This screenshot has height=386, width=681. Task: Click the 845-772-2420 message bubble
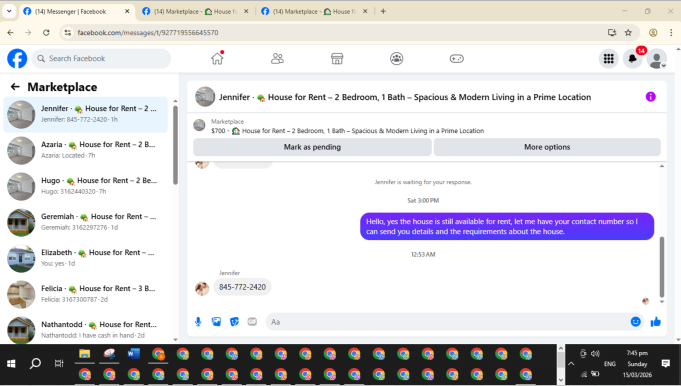pyautogui.click(x=242, y=287)
